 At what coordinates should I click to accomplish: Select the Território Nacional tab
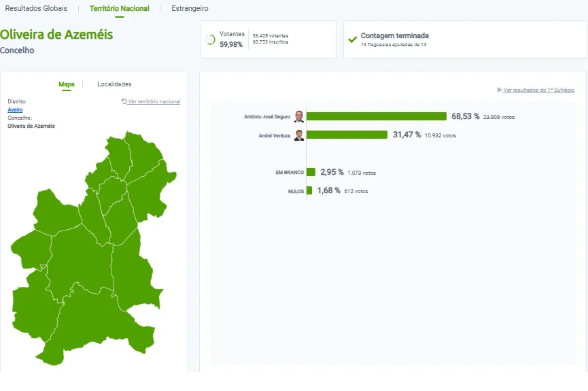(119, 8)
